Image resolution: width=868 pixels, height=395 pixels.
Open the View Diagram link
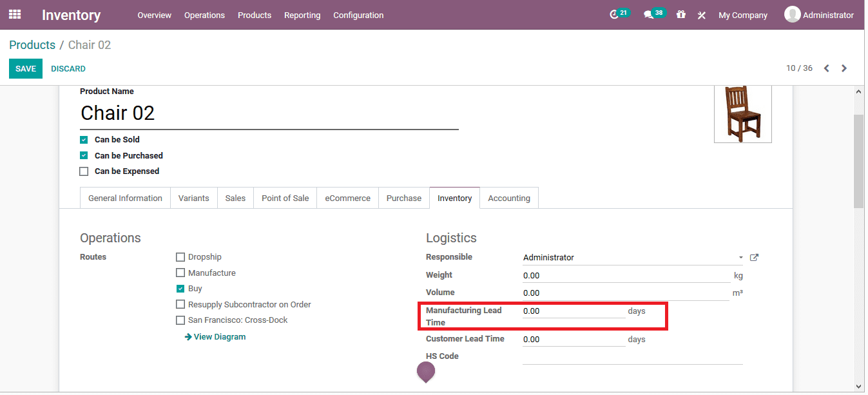coord(219,337)
